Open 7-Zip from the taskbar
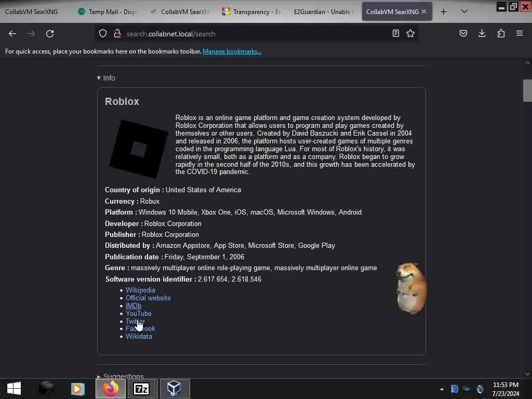This screenshot has height=399, width=532. click(x=141, y=389)
